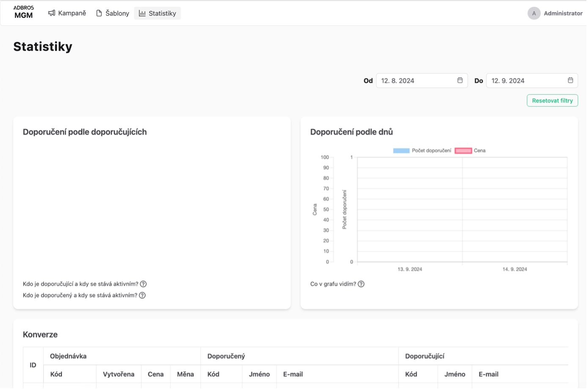Click the Vytvořena column header
The width and height of the screenshot is (588, 390).
coord(118,374)
